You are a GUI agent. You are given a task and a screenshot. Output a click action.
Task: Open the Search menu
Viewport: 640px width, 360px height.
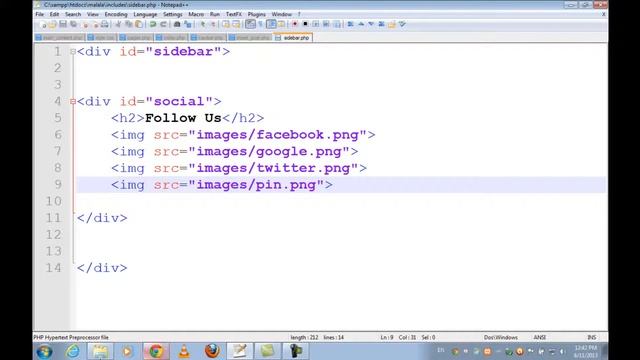tap(73, 14)
